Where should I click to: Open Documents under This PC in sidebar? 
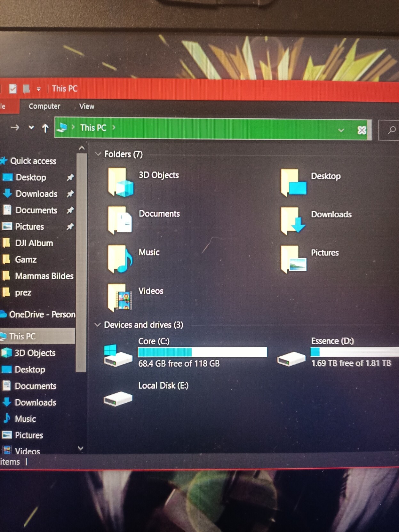36,386
